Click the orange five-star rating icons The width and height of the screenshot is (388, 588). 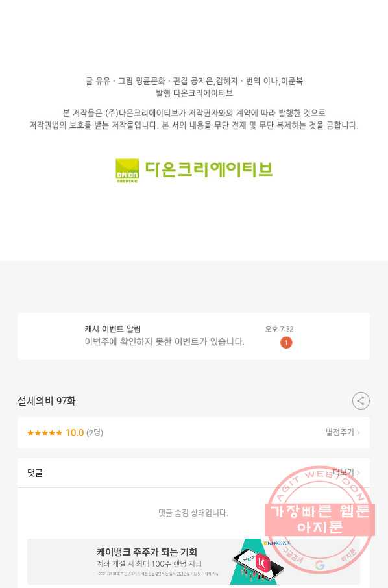pos(45,433)
